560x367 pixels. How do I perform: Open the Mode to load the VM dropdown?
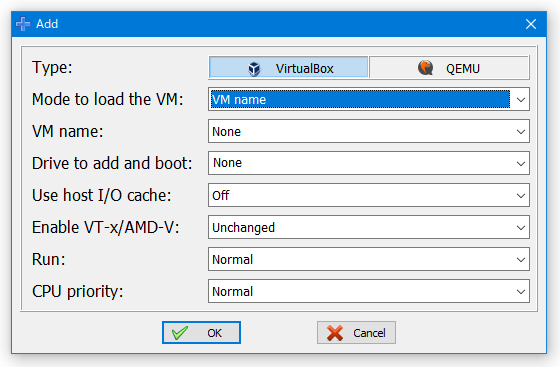tap(369, 99)
